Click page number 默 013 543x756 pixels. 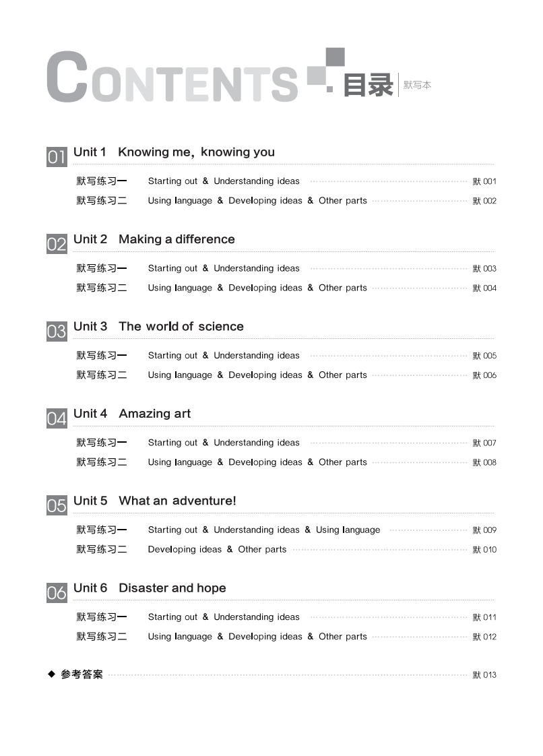(484, 675)
